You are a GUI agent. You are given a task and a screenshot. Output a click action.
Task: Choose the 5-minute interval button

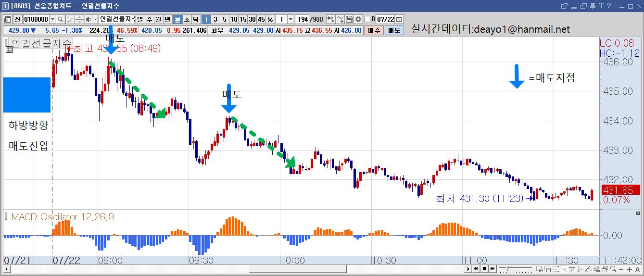click(x=224, y=19)
